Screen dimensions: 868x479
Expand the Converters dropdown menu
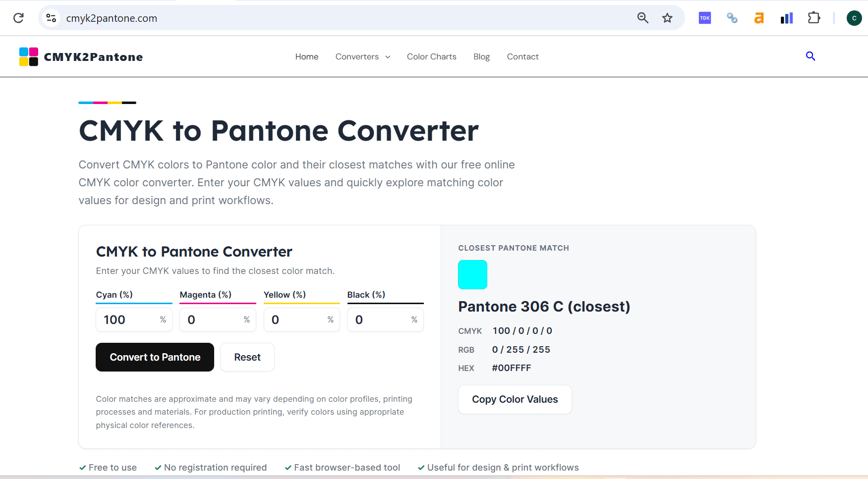tap(363, 57)
